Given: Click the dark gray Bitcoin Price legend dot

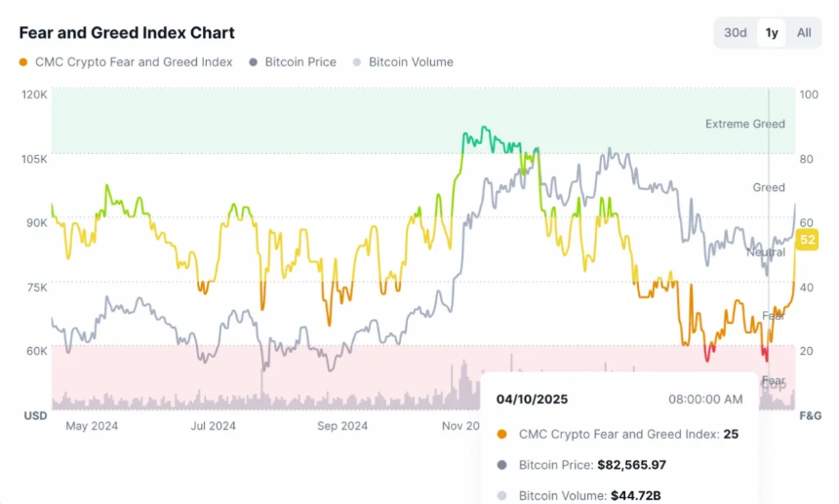Looking at the screenshot, I should click(254, 62).
